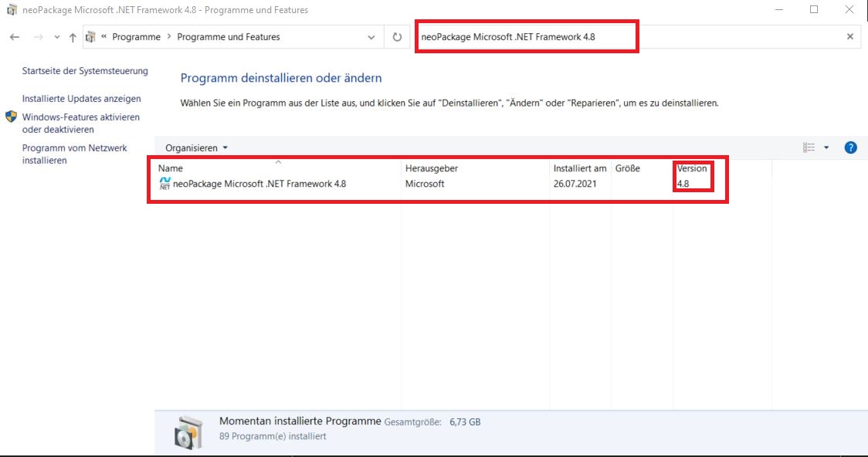Open Startseite der Systemsteuerung link

pos(85,71)
